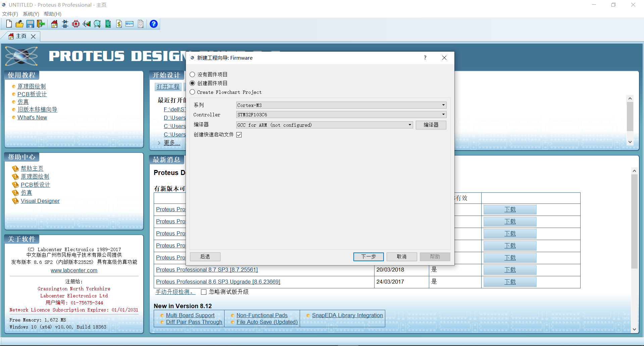The width and height of the screenshot is (644, 346).
Task: Switch to the 主页 tab
Action: tap(21, 36)
